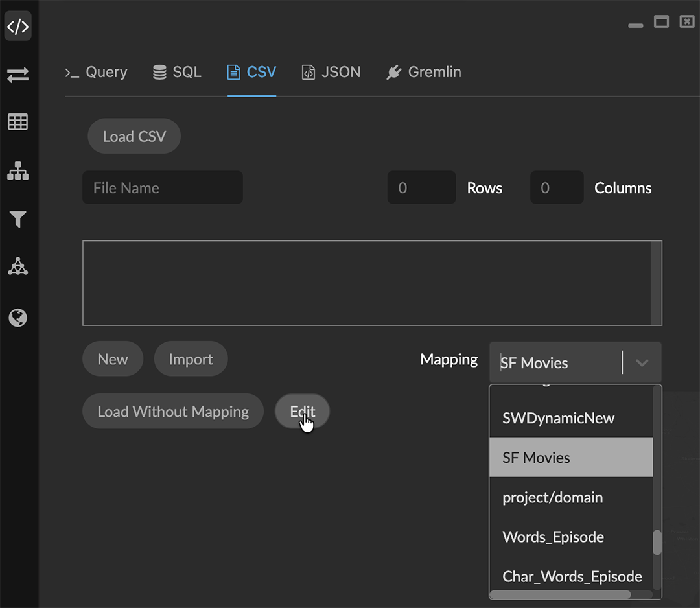Click inside the File Name input field
The image size is (700, 608).
point(162,187)
